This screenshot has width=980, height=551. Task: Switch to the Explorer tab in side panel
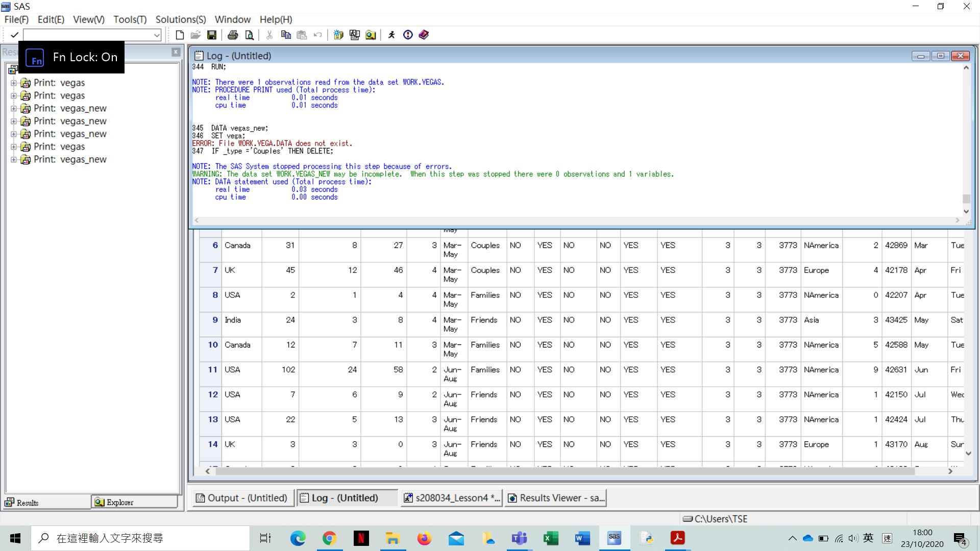(134, 503)
